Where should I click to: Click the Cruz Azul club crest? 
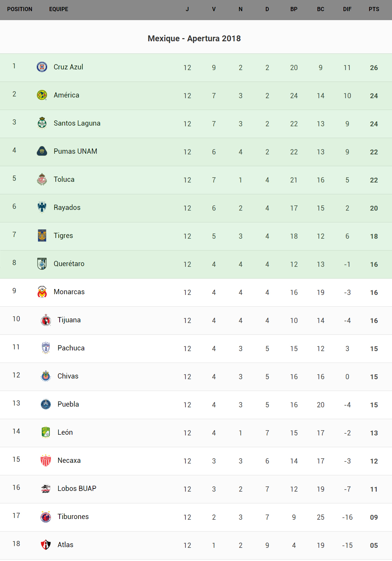coord(42,67)
